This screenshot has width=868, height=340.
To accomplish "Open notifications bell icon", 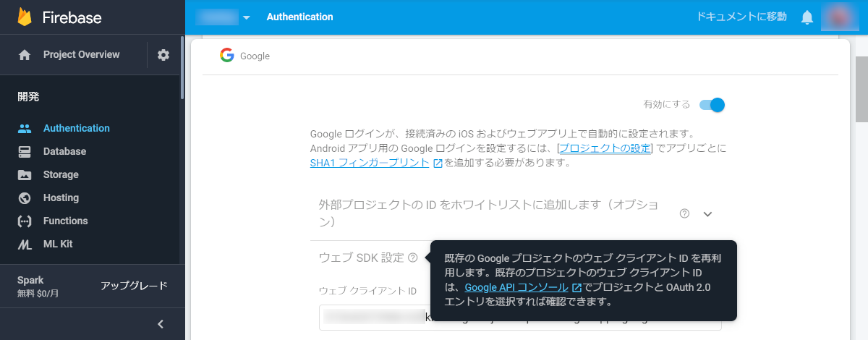I will 807,17.
